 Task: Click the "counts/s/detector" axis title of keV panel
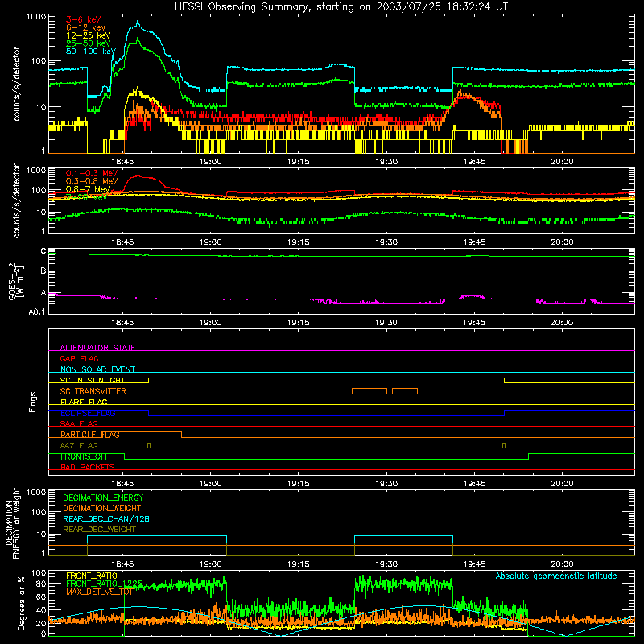coord(16,84)
